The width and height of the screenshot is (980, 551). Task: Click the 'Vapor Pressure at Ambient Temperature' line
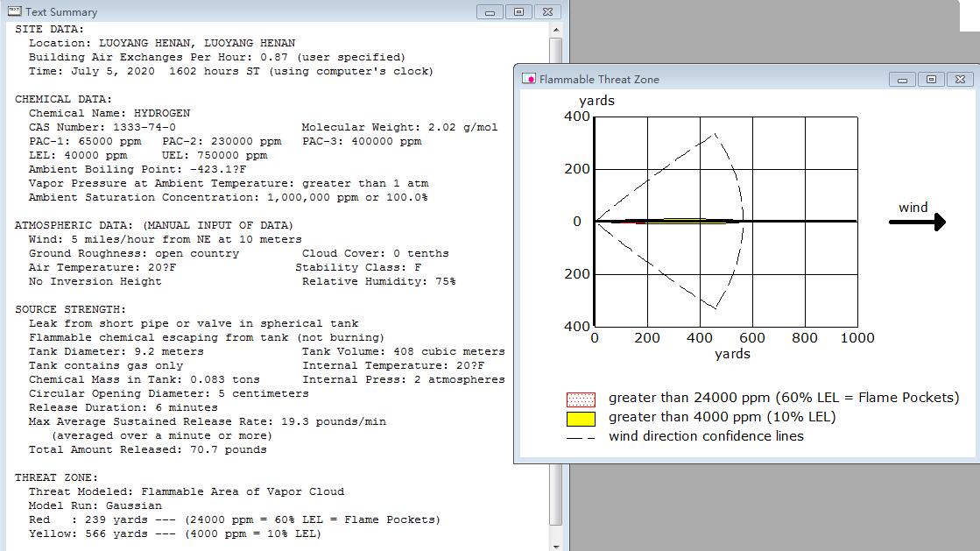click(x=229, y=183)
